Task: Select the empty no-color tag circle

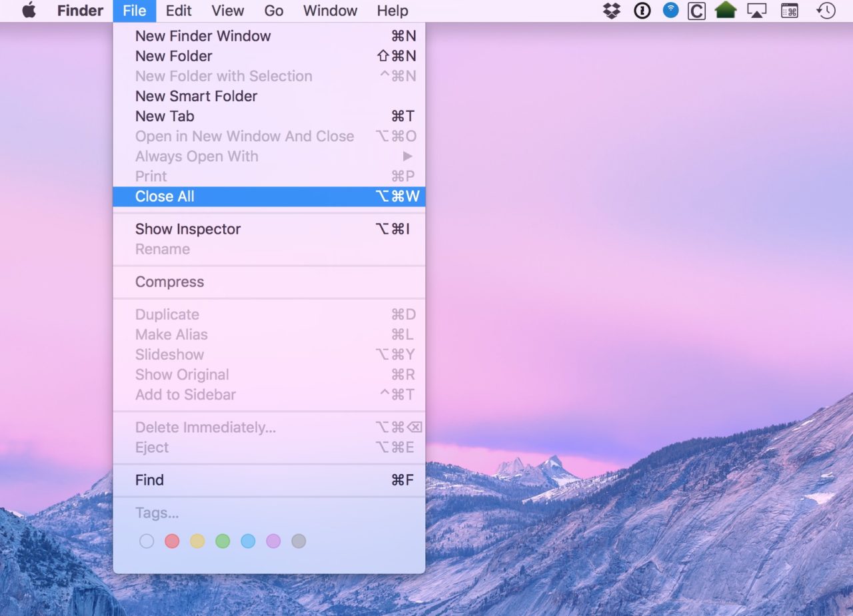Action: [x=147, y=541]
